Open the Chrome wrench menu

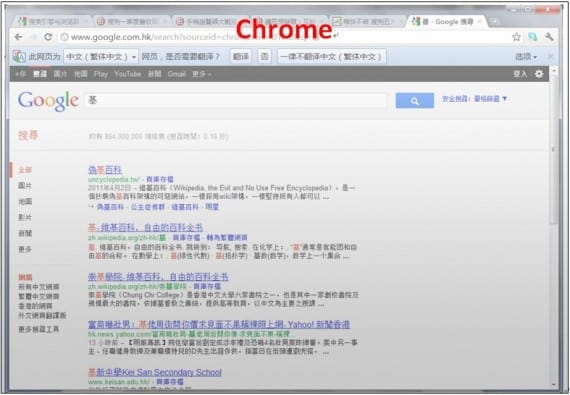click(x=549, y=37)
